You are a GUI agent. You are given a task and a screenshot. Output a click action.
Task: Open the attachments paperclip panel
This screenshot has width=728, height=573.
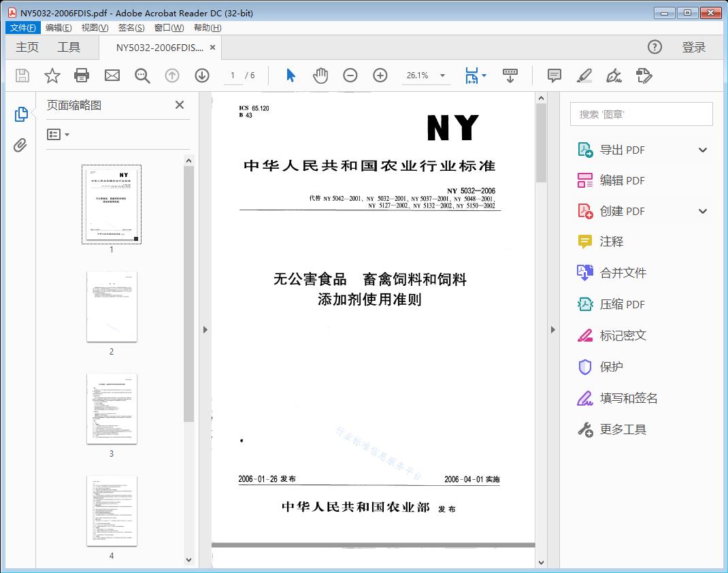(x=20, y=145)
